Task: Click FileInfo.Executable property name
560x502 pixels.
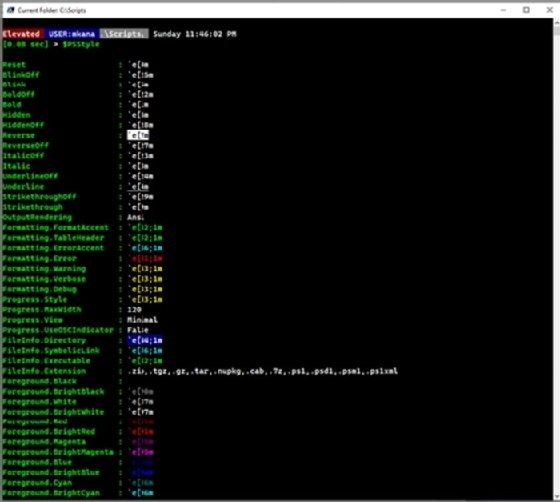Action: coord(46,361)
